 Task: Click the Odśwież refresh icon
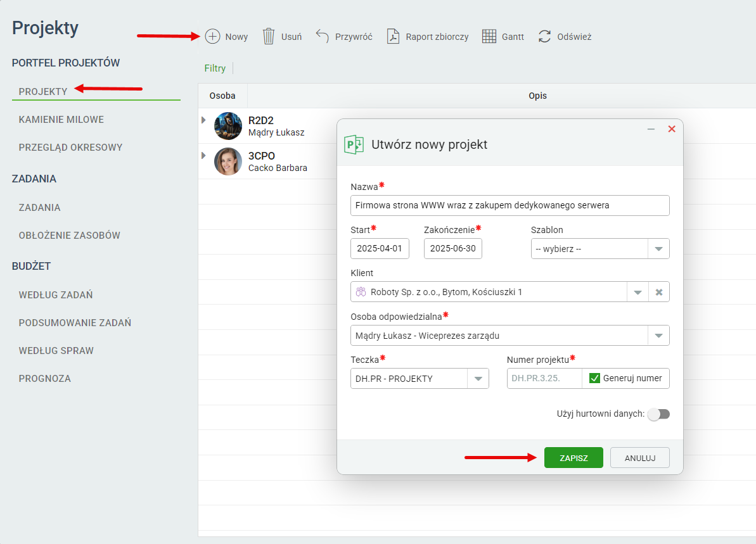click(x=545, y=37)
